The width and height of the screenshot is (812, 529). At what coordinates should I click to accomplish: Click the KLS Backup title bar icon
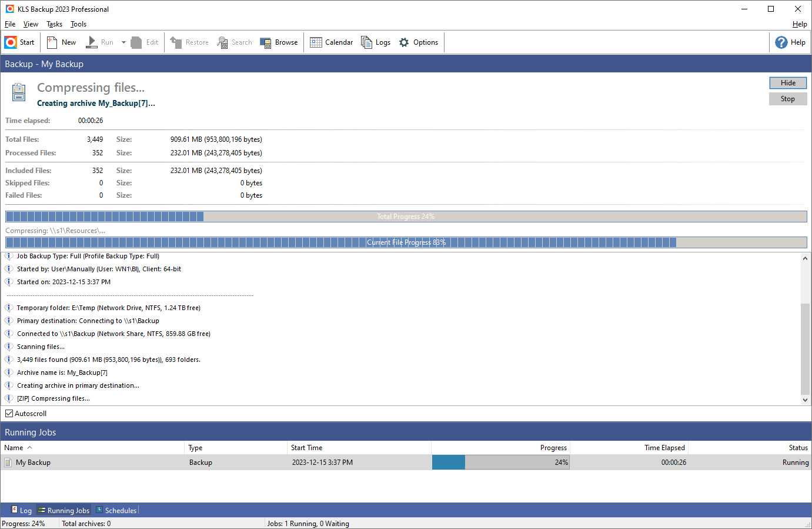[x=10, y=9]
